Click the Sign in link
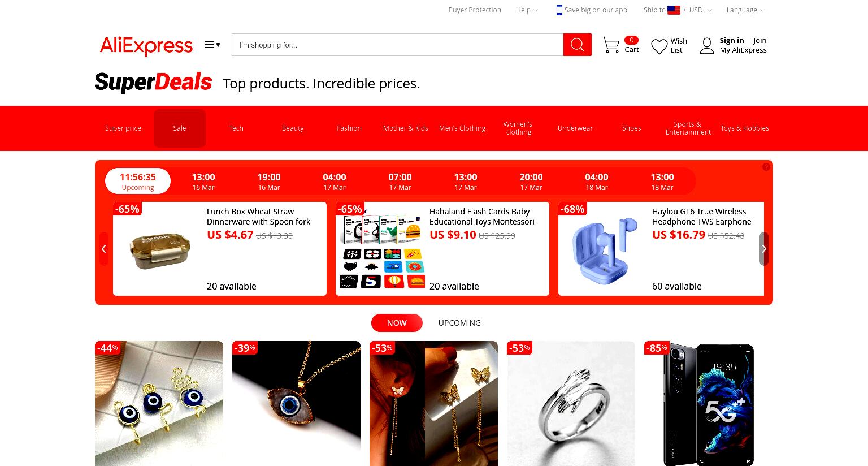868x466 pixels. pos(731,40)
